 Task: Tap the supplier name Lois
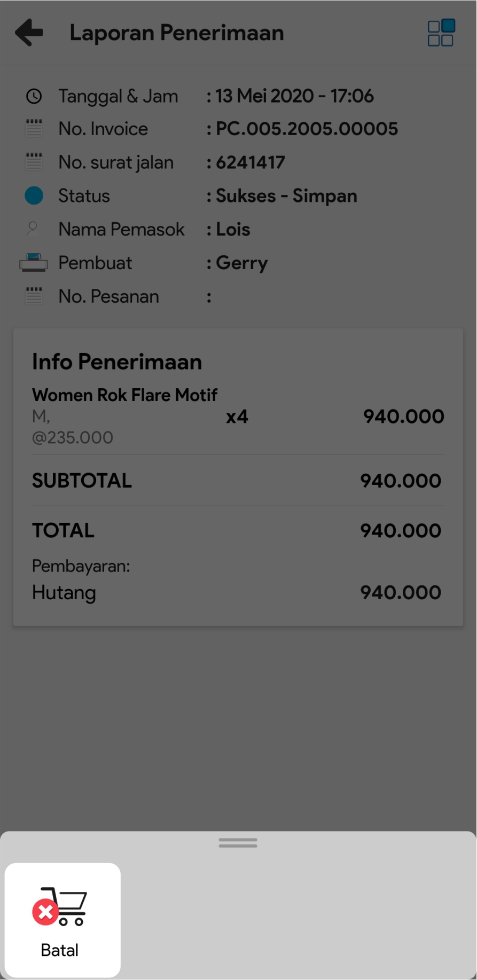[x=233, y=229]
